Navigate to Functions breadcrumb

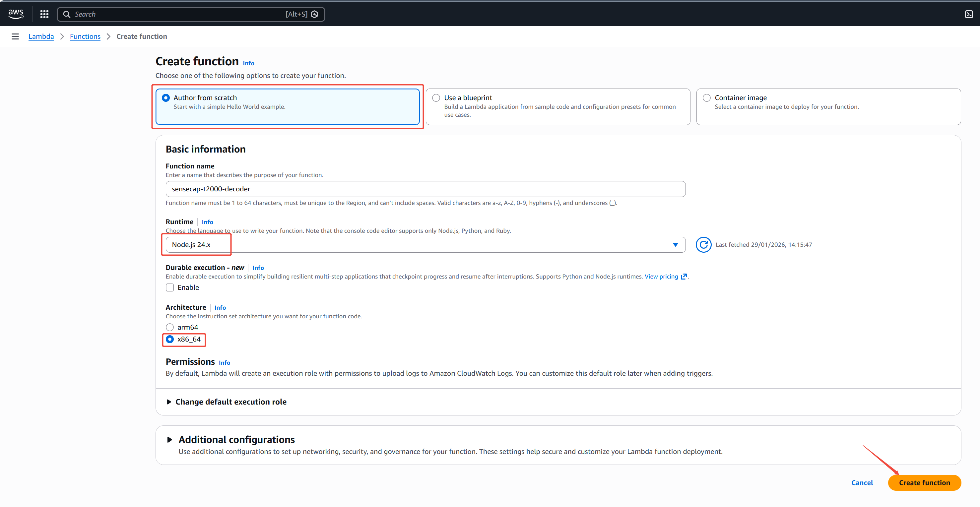point(85,36)
